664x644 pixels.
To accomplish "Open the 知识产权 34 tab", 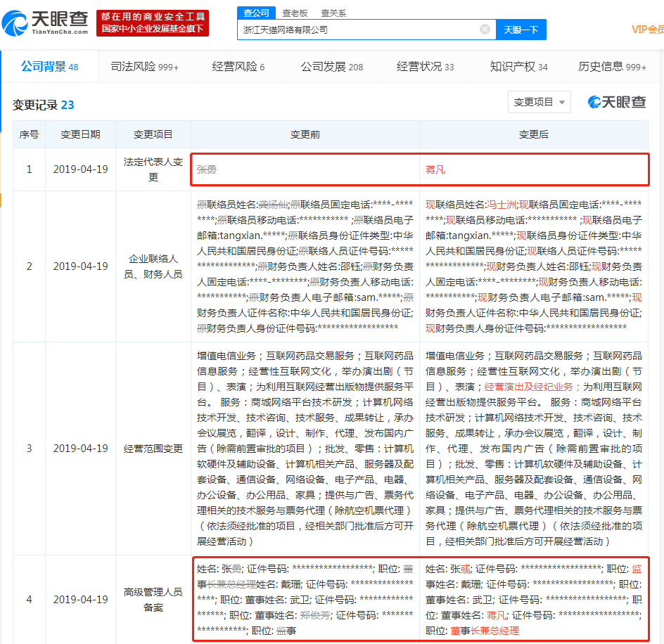I will pos(519,67).
